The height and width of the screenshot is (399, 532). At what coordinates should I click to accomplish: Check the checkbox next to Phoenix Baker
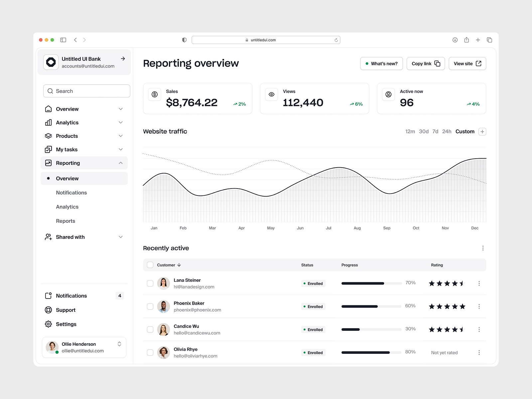(150, 306)
